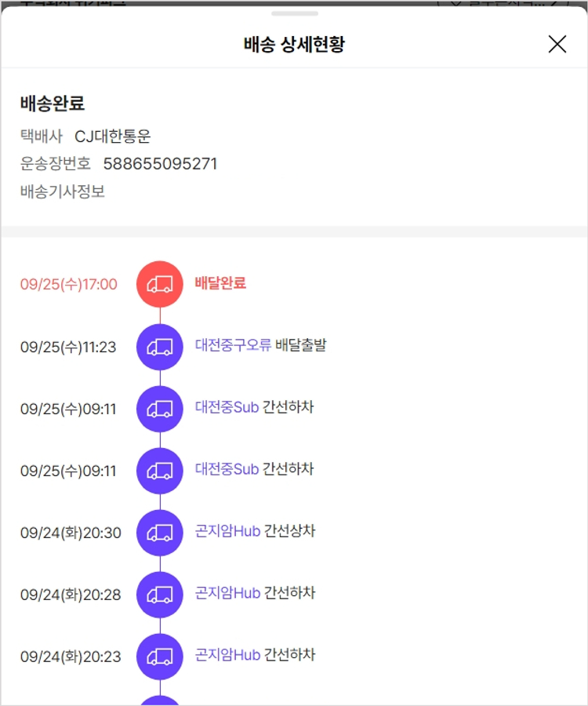Click the 09/25(수)11:23 timestamp

(68, 347)
